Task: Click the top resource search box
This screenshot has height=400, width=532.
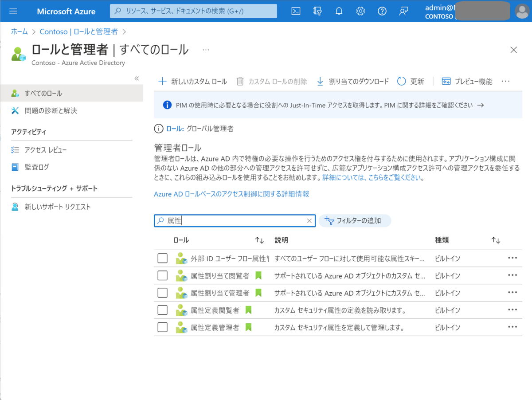Action: [x=193, y=11]
